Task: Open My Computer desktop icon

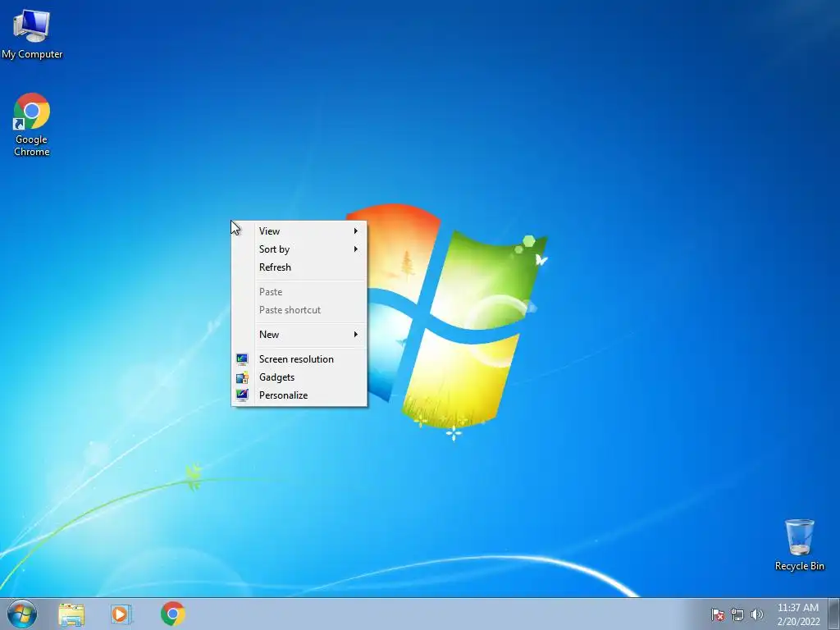Action: (x=32, y=34)
